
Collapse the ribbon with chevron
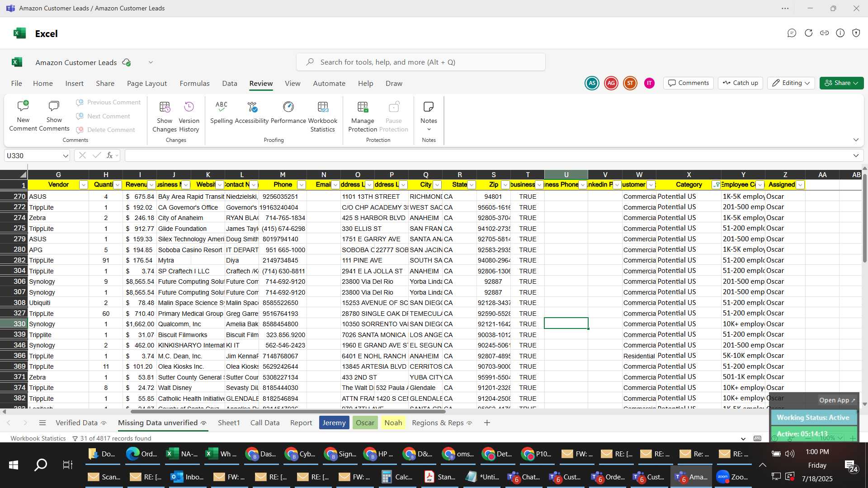(x=856, y=140)
